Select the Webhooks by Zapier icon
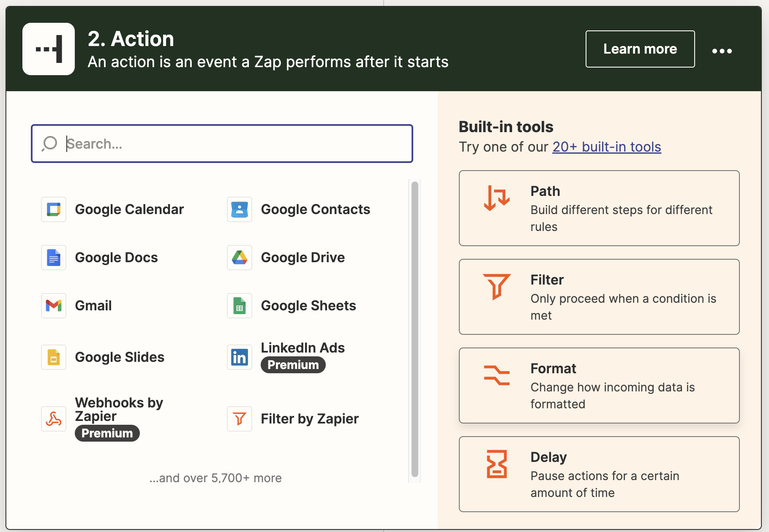 coord(54,419)
